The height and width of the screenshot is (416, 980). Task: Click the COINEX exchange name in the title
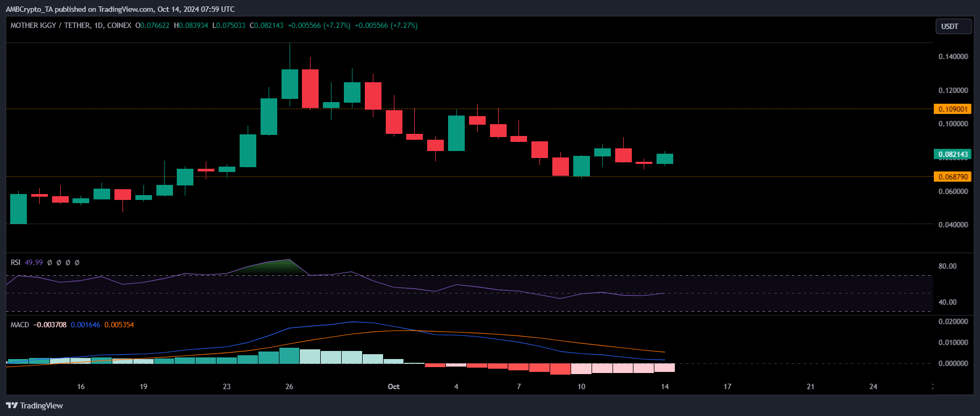tap(119, 25)
